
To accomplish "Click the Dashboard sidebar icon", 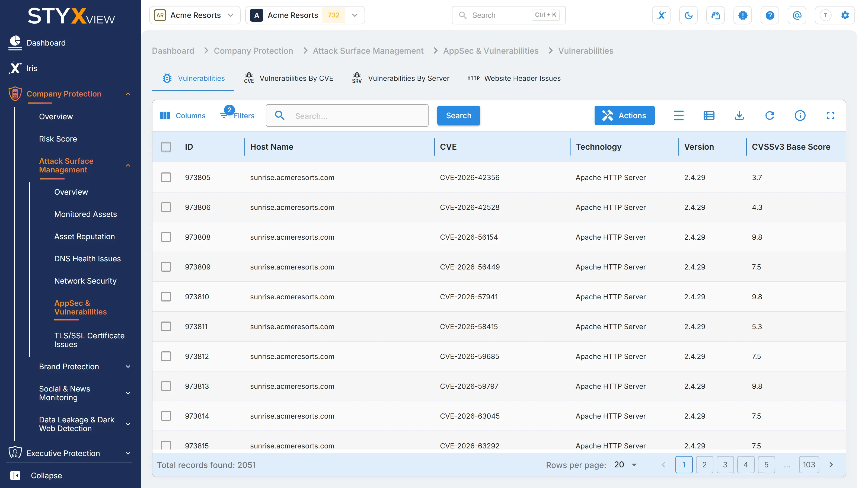I will click(15, 43).
